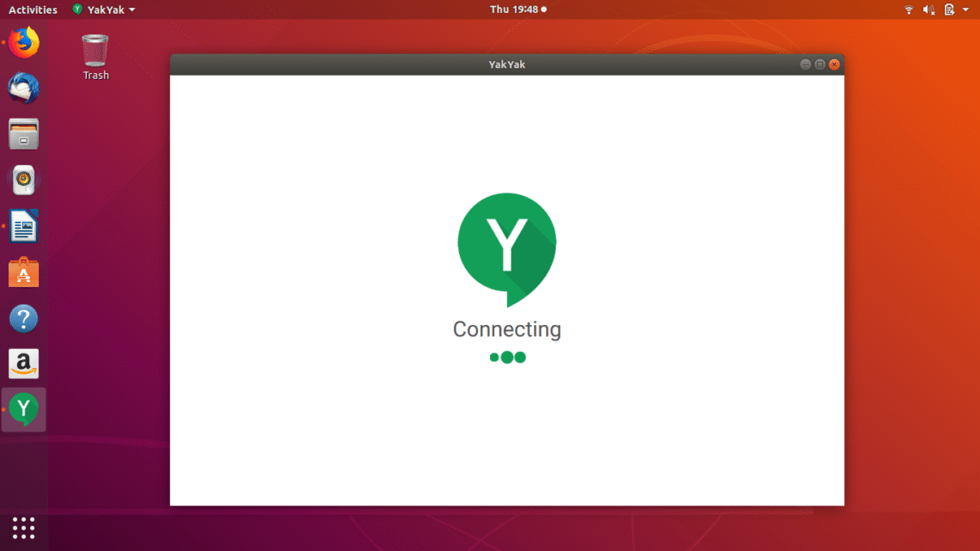Minimize the YakYak window
Viewport: 980px width, 551px height.
click(805, 64)
